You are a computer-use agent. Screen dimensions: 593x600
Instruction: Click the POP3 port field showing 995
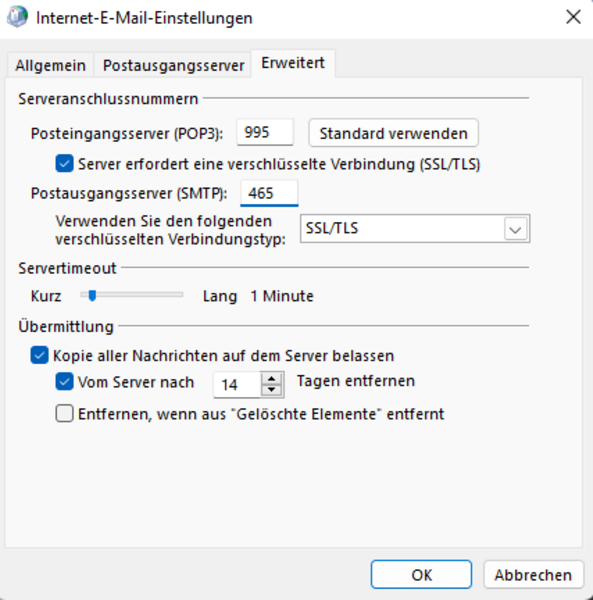[x=265, y=132]
